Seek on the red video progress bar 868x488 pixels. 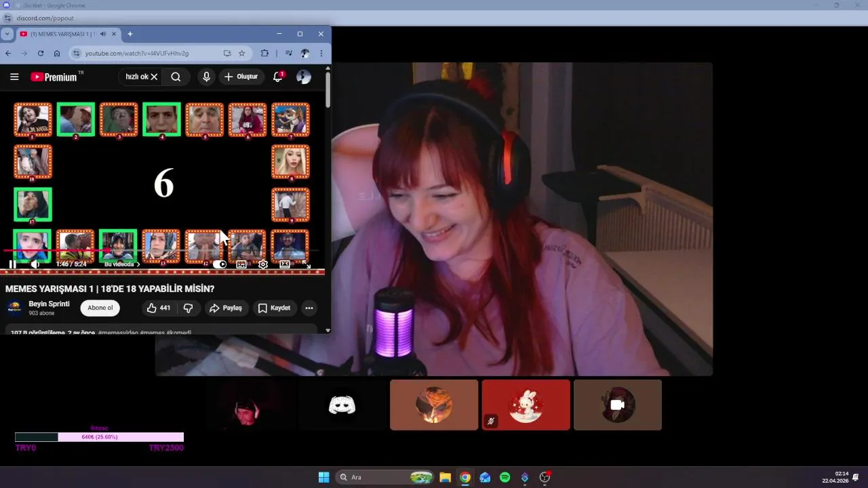[x=161, y=251]
